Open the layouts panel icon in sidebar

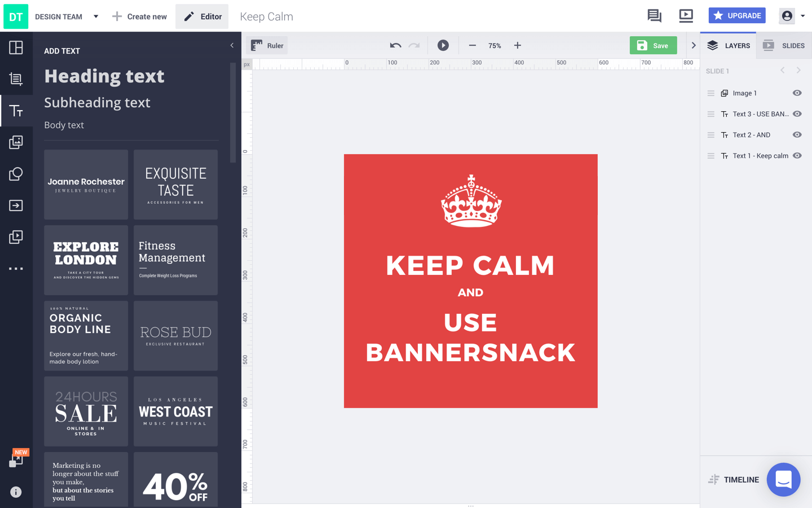(16, 47)
